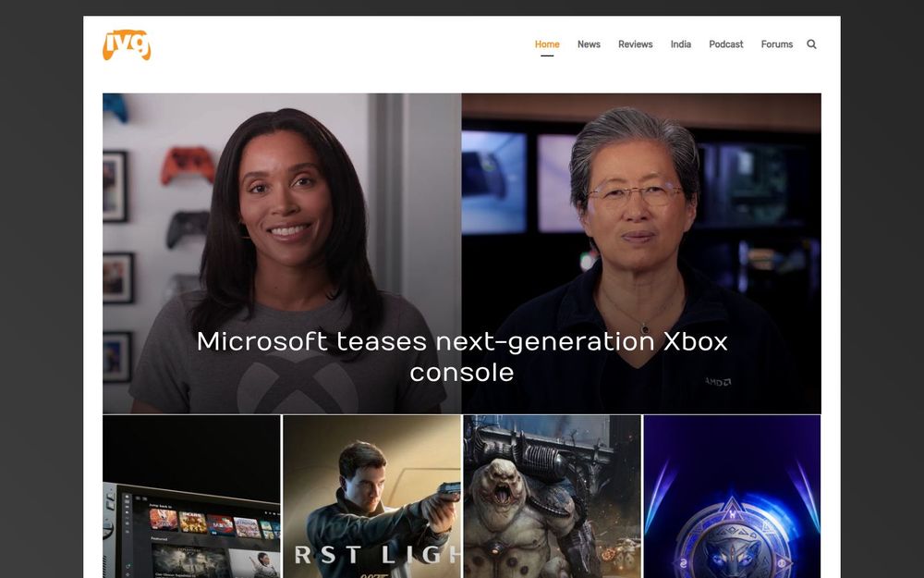Open the Podcast menu item
Image resolution: width=924 pixels, height=578 pixels.
click(726, 44)
